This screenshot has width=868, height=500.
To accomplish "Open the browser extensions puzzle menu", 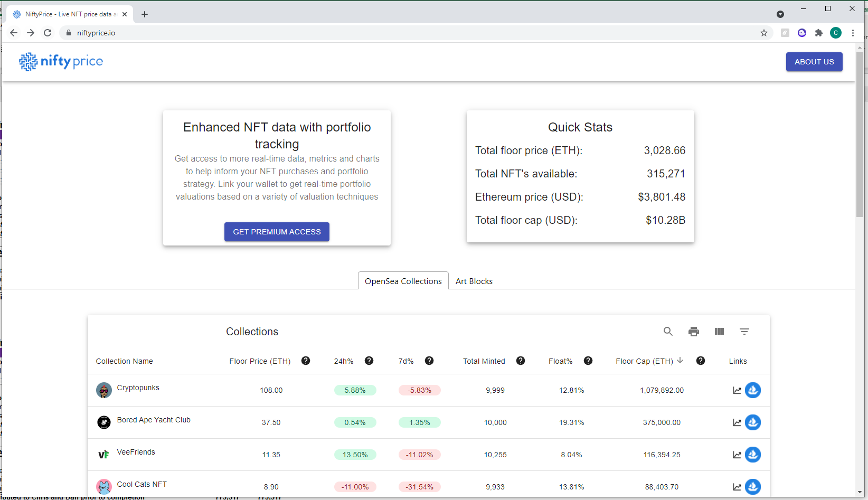I will pyautogui.click(x=819, y=33).
